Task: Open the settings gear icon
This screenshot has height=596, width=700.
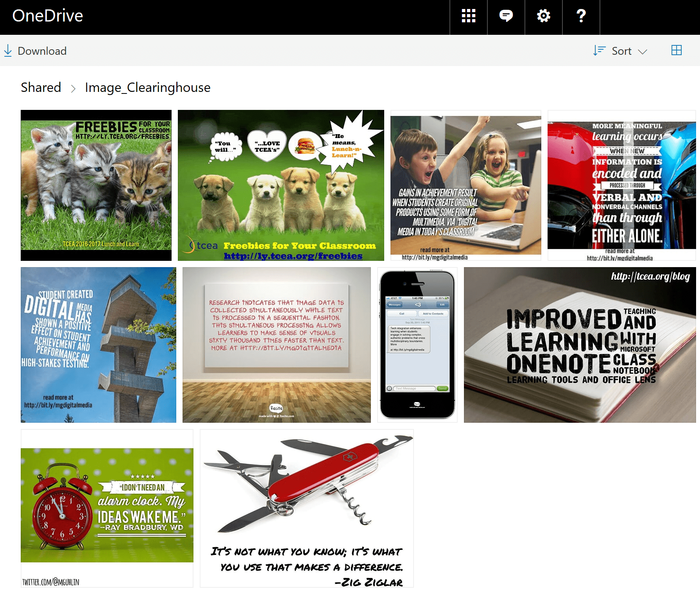Action: (x=543, y=16)
